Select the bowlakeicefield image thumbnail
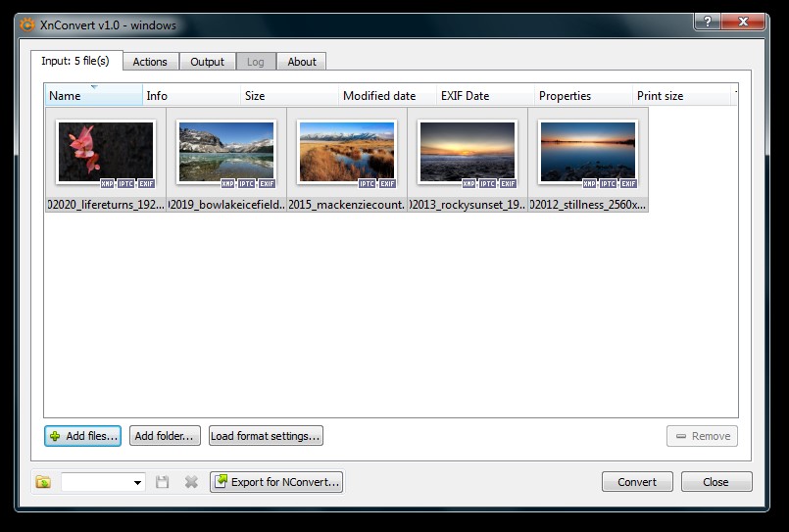 (x=226, y=152)
